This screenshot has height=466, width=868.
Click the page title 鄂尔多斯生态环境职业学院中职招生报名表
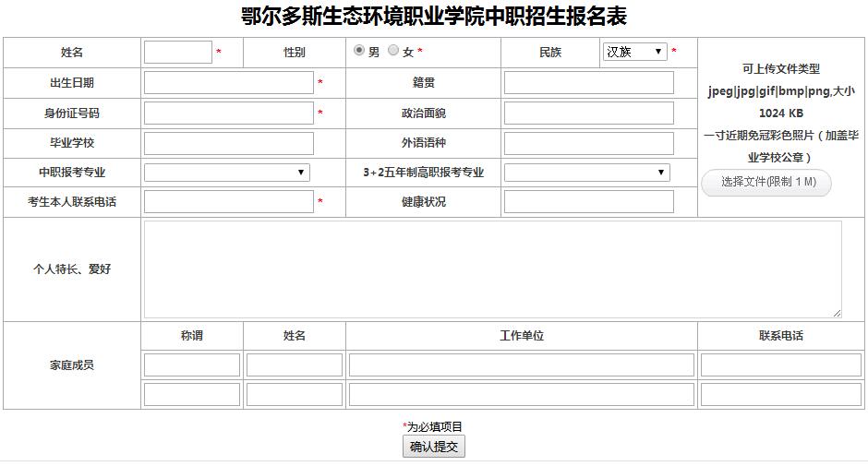click(x=434, y=16)
